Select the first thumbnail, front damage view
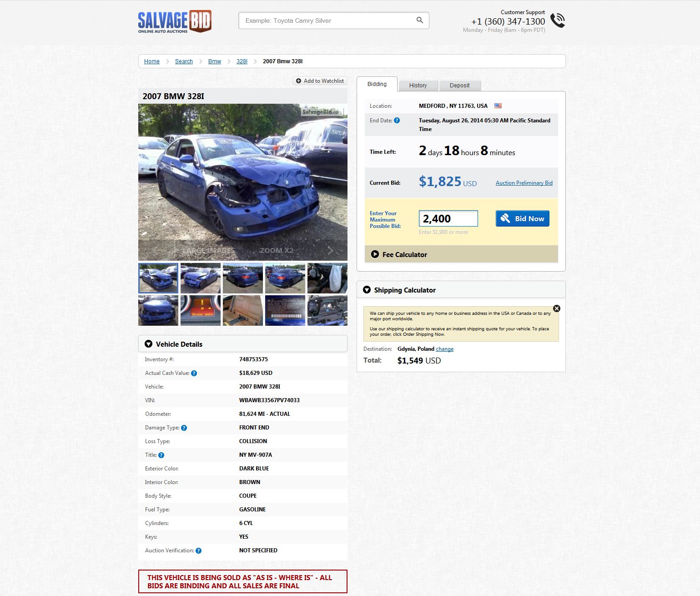The image size is (700, 596). pyautogui.click(x=158, y=278)
